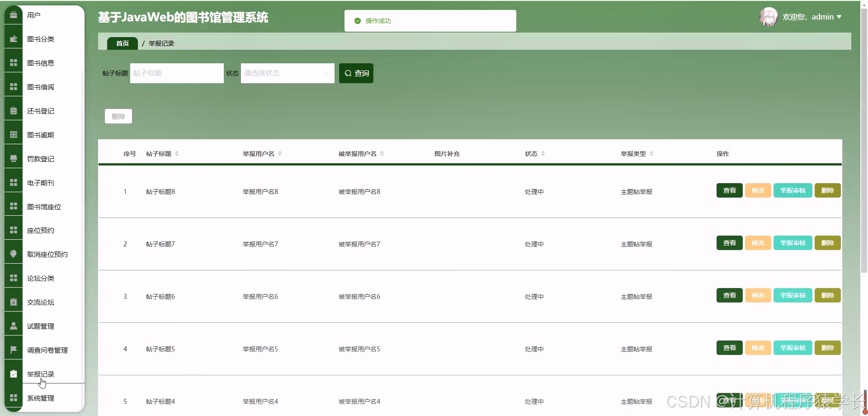868x416 pixels.
Task: Sort by 帖子标题 column arrows
Action: (177, 154)
